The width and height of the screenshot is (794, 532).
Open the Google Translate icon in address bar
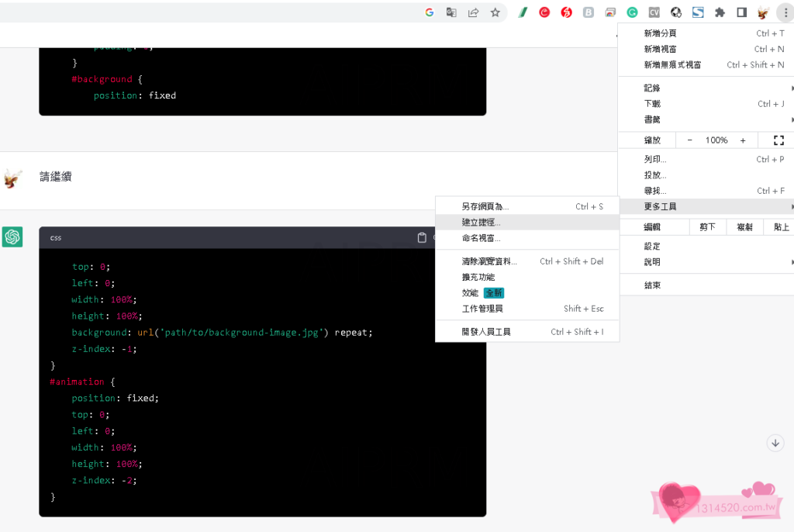click(x=451, y=12)
